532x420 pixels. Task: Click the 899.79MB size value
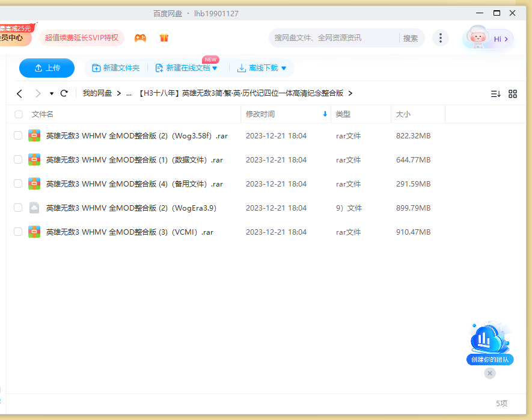point(413,208)
